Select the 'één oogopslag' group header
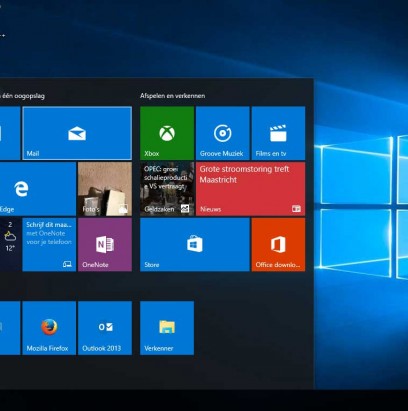 (x=23, y=96)
